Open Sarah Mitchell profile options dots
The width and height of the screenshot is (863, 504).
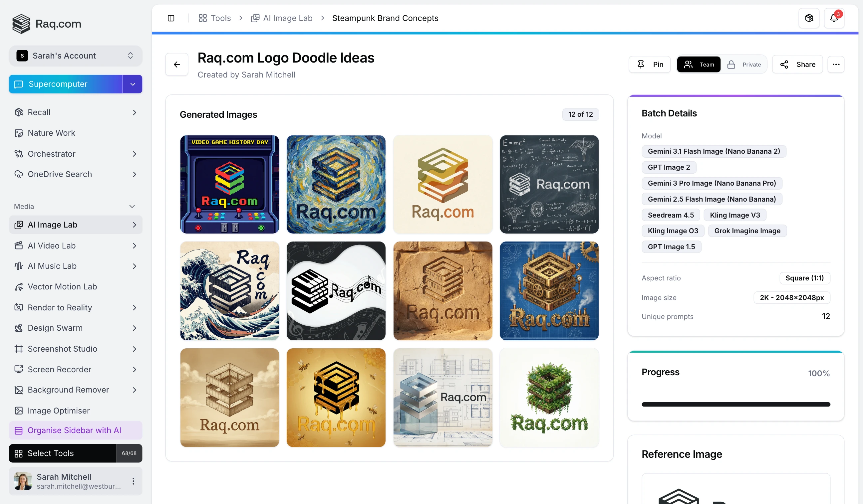[133, 481]
